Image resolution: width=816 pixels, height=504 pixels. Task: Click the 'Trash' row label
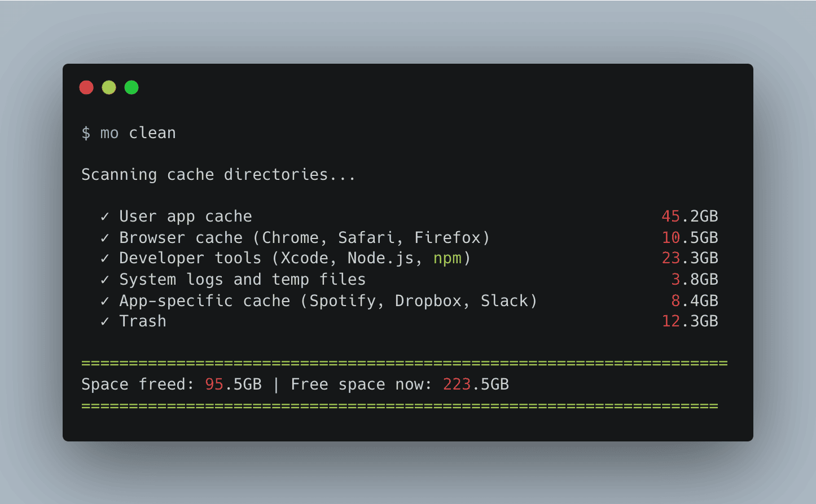[x=143, y=321]
